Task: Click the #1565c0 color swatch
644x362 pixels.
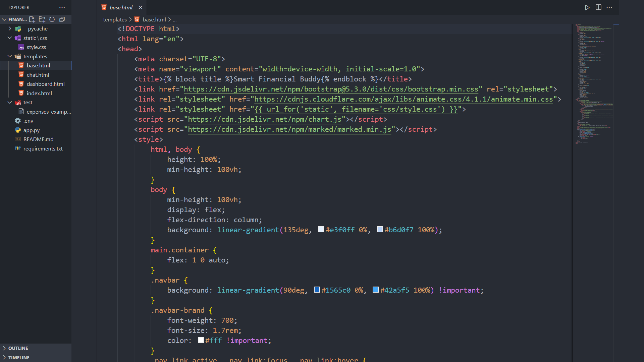Action: (x=317, y=290)
